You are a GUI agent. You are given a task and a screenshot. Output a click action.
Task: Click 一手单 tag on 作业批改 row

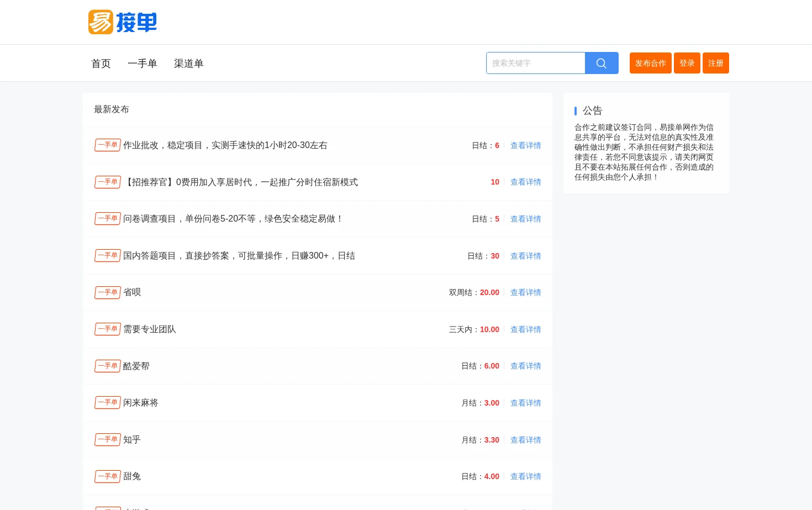(108, 145)
